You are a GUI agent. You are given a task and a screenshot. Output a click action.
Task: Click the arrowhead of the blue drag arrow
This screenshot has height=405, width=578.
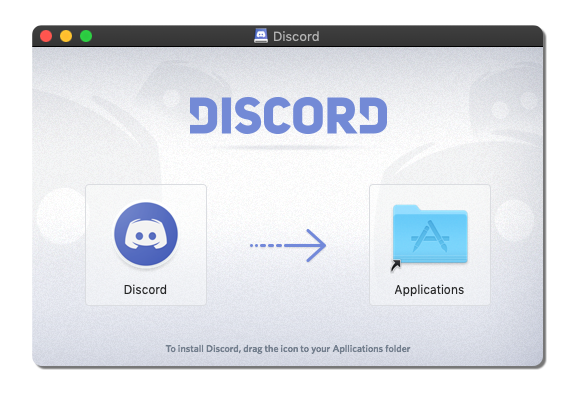click(x=316, y=245)
